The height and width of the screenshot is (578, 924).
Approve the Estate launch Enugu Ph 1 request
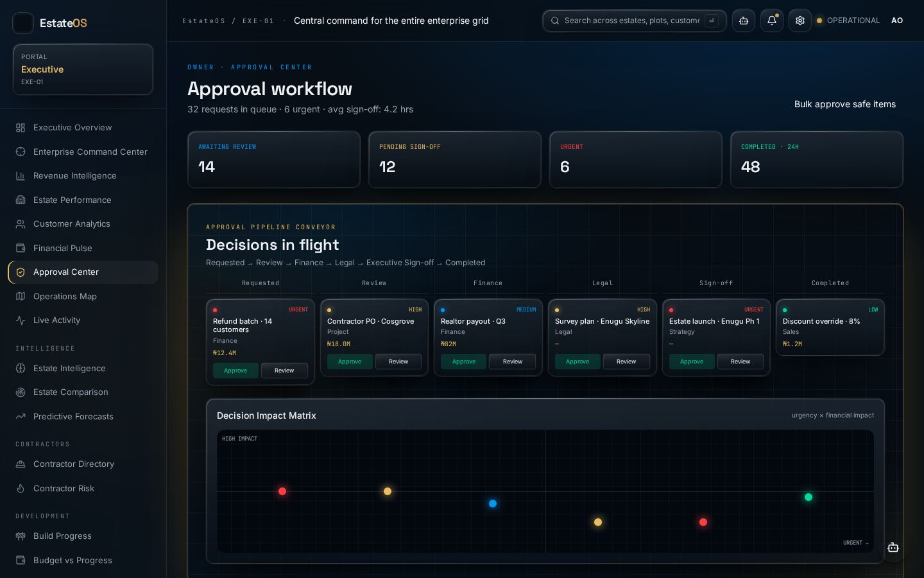coord(692,362)
